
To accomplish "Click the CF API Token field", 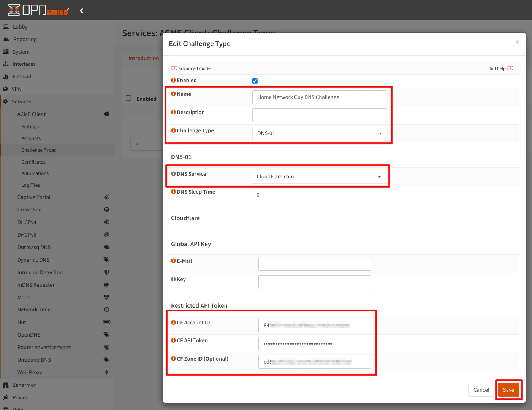I will click(x=315, y=343).
